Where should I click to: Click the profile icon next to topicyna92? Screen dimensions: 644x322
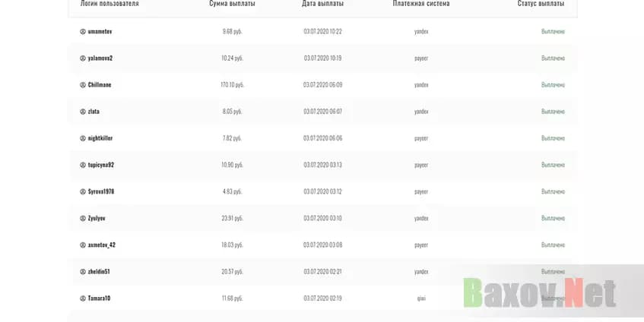(x=83, y=165)
